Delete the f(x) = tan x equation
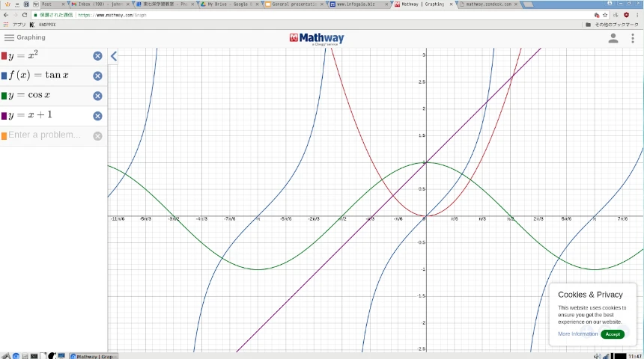The height and width of the screenshot is (359, 644). pyautogui.click(x=97, y=76)
